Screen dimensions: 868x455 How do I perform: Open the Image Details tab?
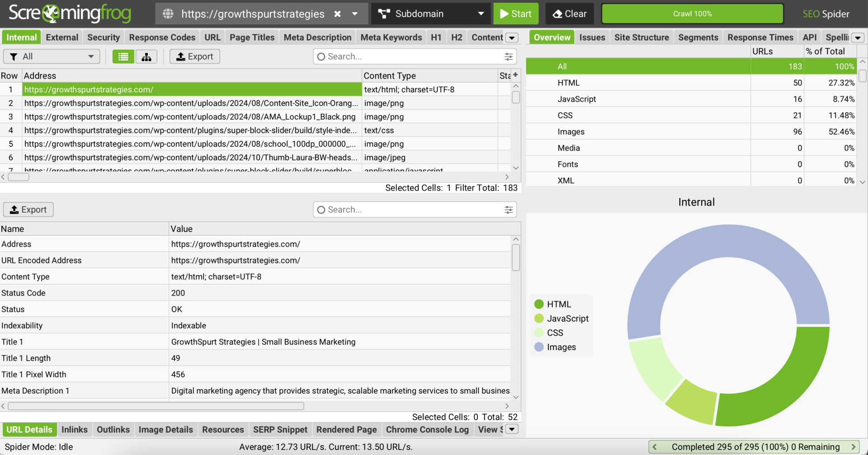[165, 430]
